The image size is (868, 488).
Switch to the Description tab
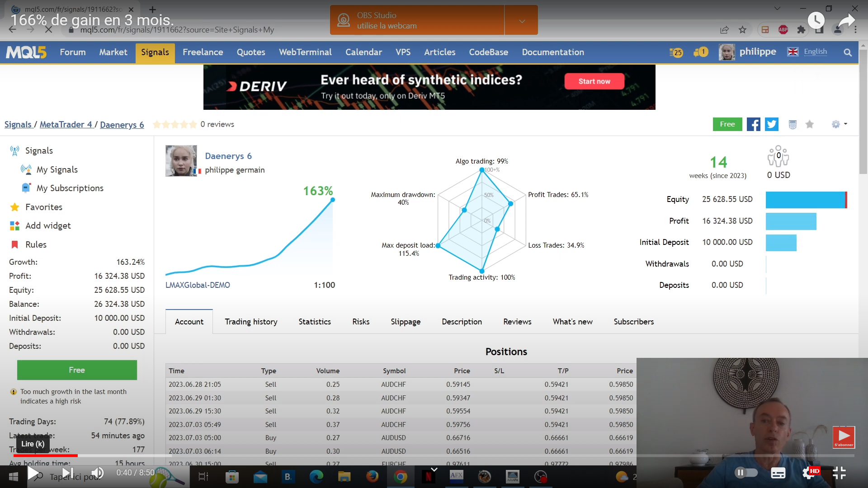[x=462, y=322]
